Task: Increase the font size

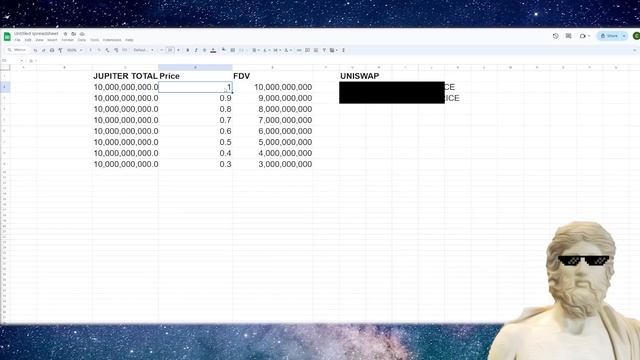Action: [x=178, y=50]
